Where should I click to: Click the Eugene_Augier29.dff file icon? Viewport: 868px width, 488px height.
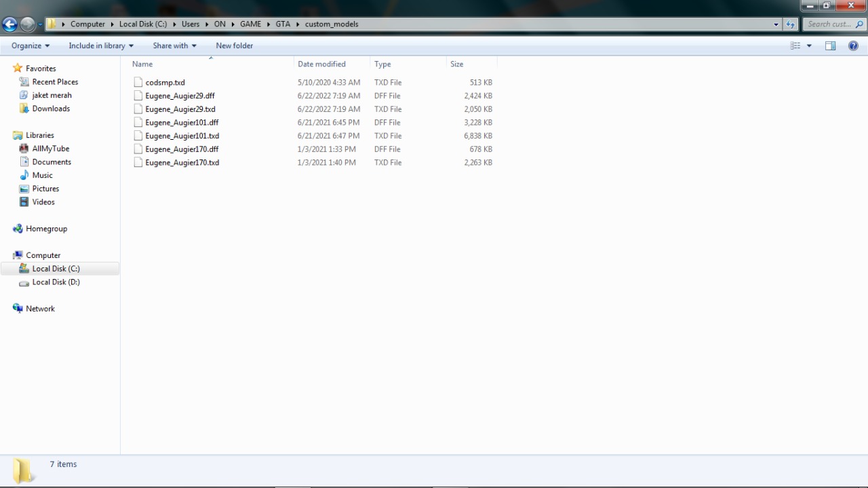138,96
